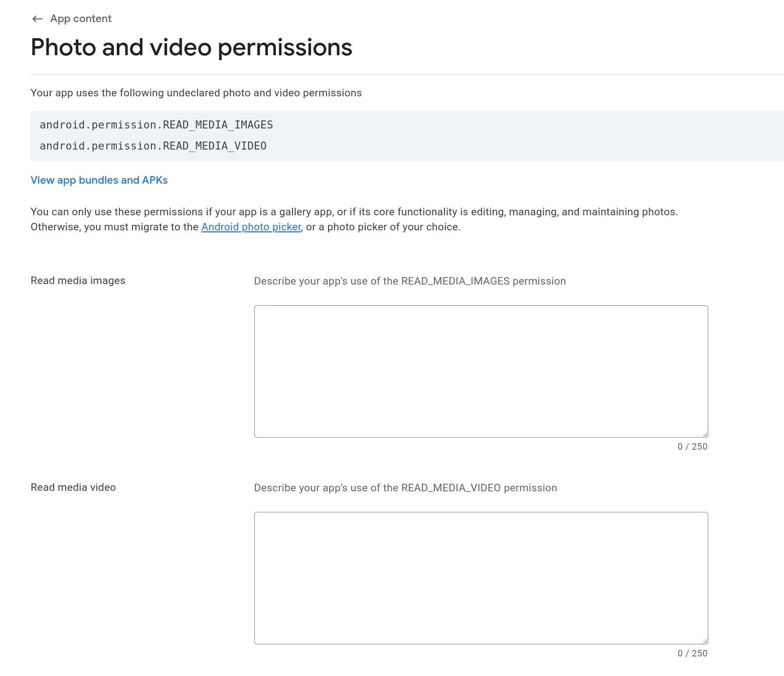Click the "You can only use these permissions" sentence

click(x=354, y=212)
